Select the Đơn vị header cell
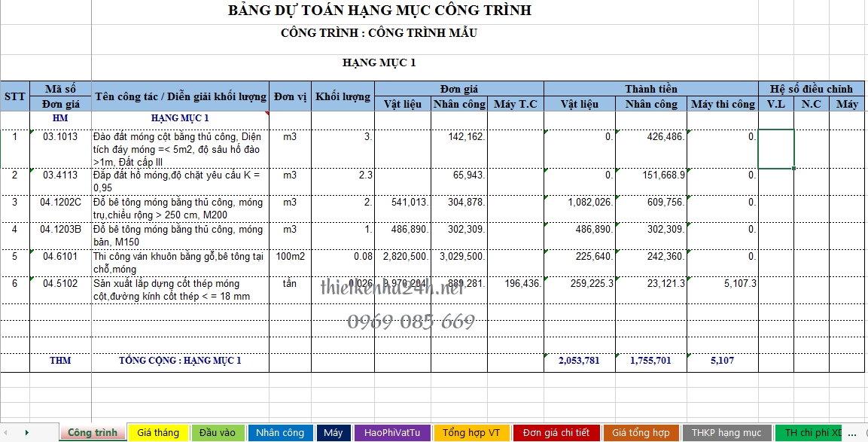This screenshot has width=868, height=442. pos(290,96)
